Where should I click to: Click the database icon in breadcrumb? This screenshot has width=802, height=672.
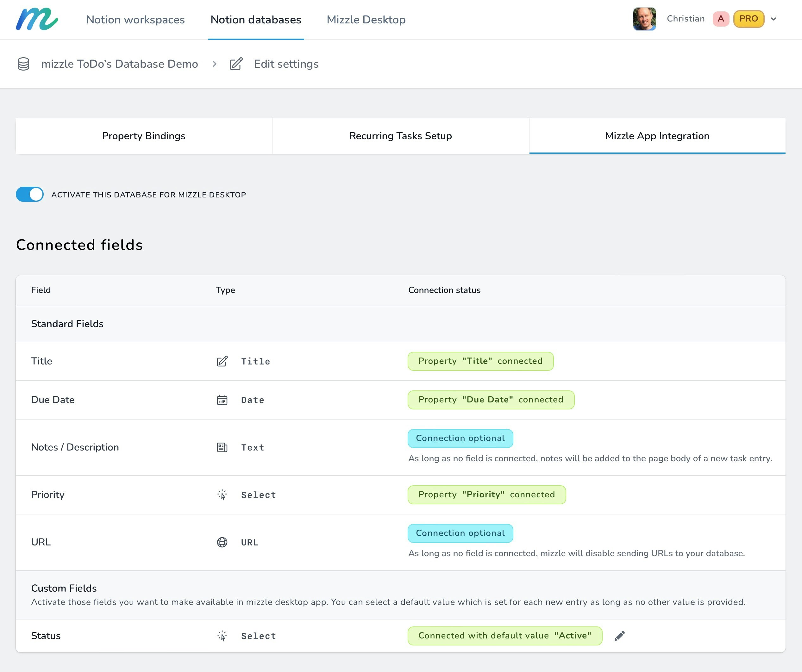click(23, 64)
